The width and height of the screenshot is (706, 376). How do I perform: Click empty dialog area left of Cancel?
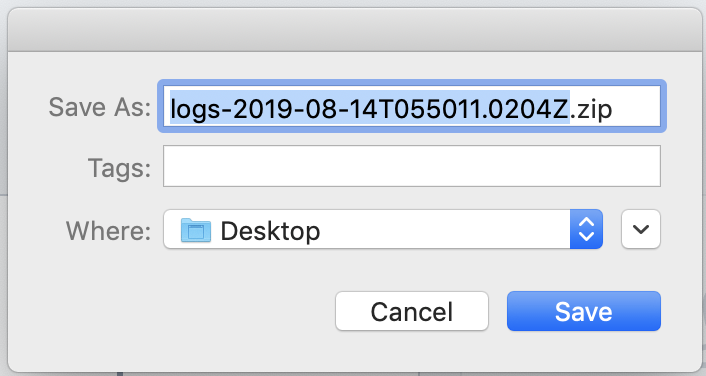(171, 311)
